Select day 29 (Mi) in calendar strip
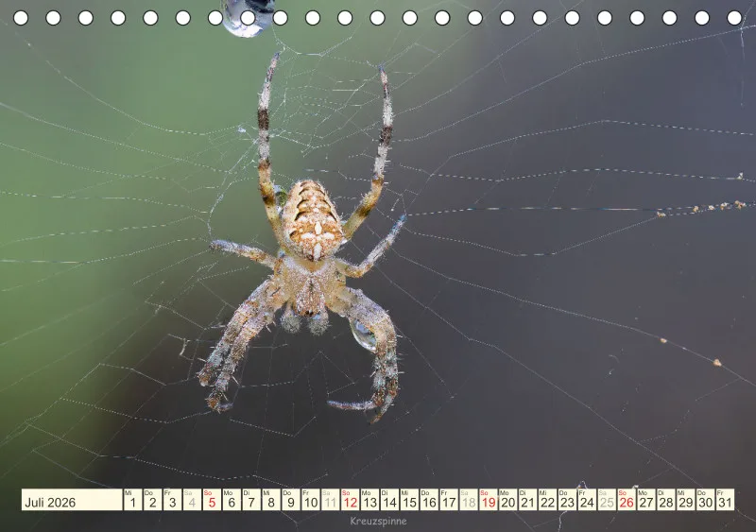The height and width of the screenshot is (532, 756). pos(686,500)
